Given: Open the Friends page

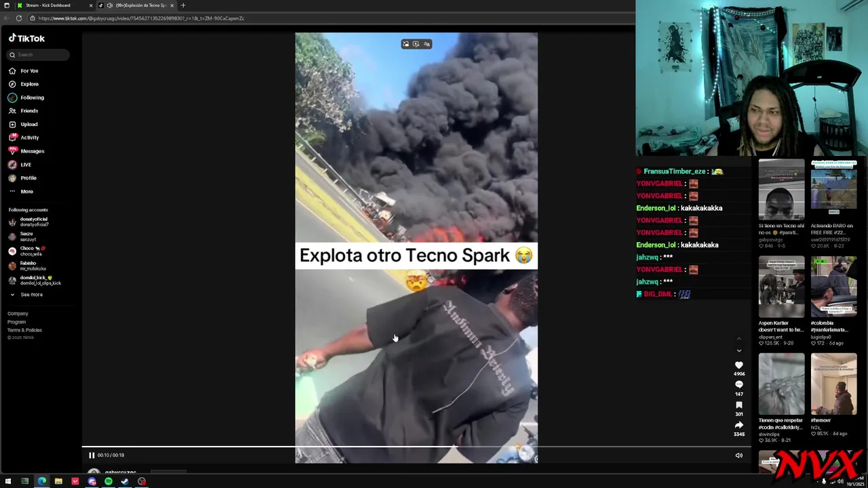Looking at the screenshot, I should (23, 110).
